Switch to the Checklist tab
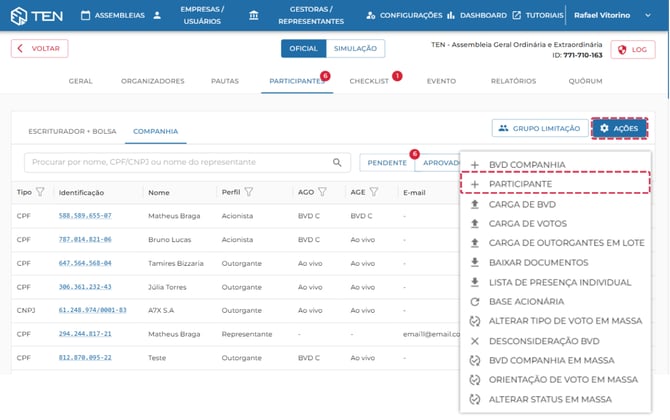The image size is (670, 420). pos(369,81)
